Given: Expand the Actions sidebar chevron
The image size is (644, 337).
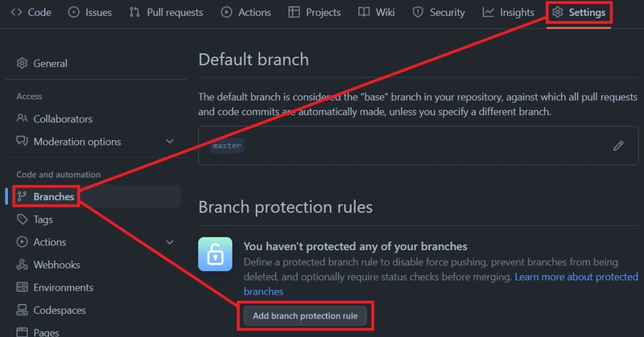Looking at the screenshot, I should 170,242.
